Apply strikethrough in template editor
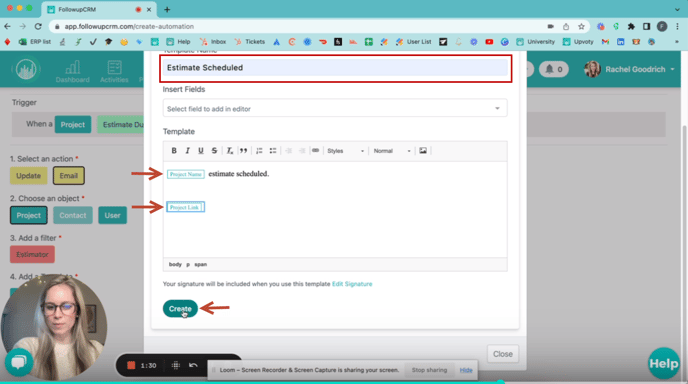 (214, 151)
